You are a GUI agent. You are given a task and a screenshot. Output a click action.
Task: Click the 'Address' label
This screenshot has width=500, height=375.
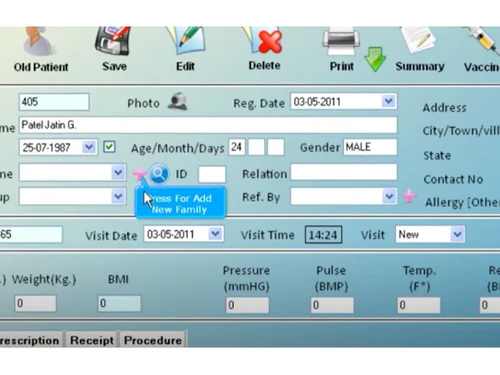click(x=444, y=108)
